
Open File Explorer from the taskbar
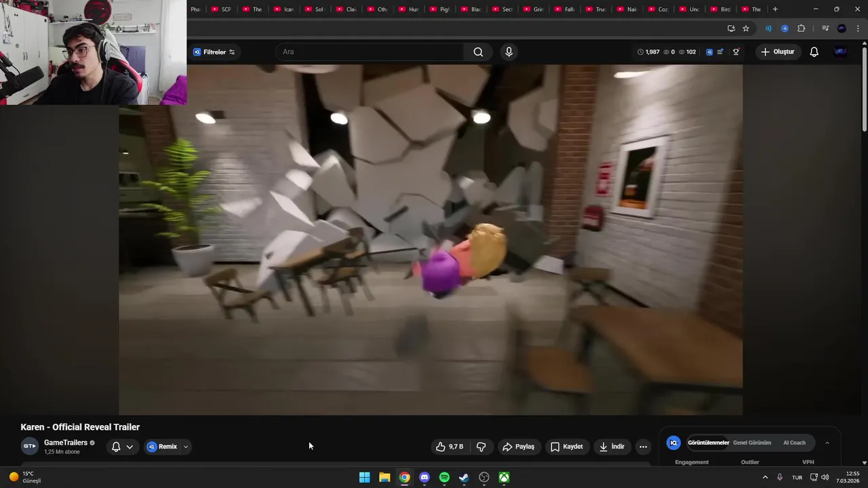click(384, 477)
